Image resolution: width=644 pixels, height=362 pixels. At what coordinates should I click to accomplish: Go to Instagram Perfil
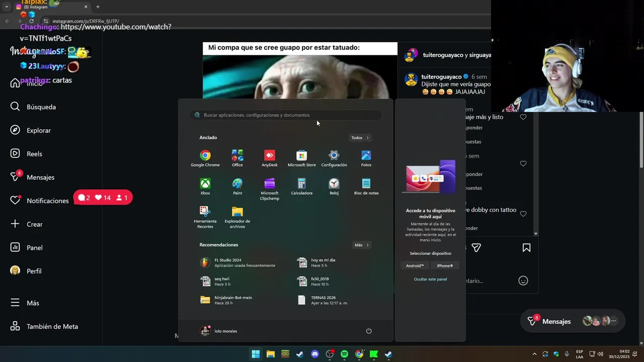coord(26,271)
